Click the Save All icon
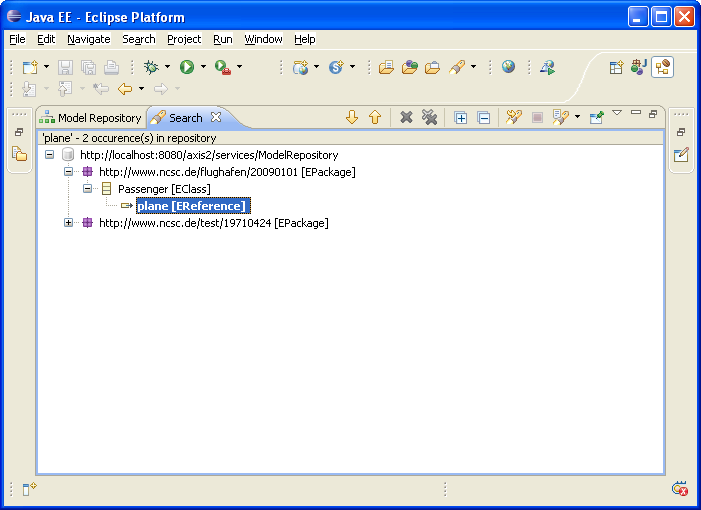Image resolution: width=701 pixels, height=510 pixels. point(89,67)
